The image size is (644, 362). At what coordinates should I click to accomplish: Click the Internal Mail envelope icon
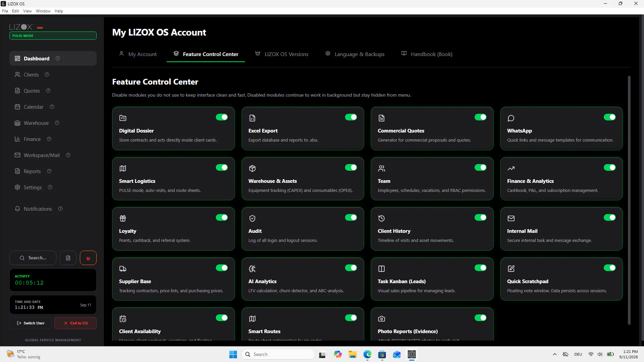[511, 218]
